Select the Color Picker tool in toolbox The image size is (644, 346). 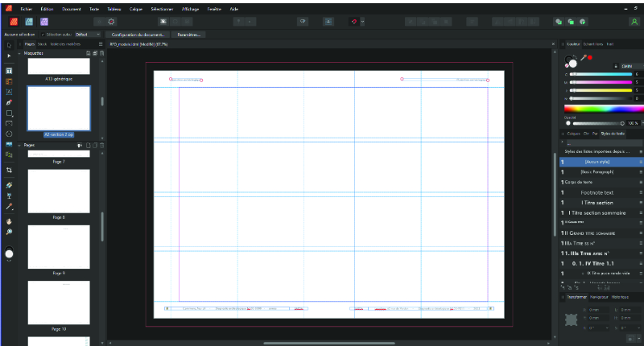[x=9, y=207]
